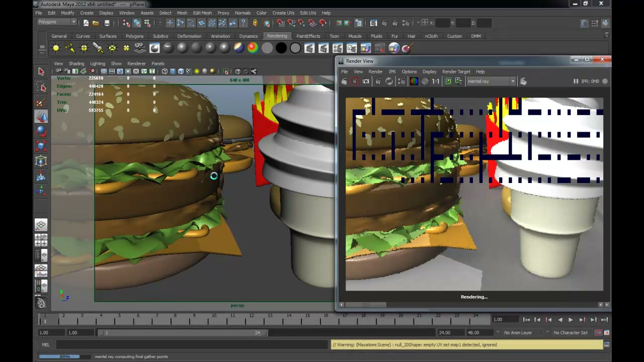Open the Edit Mesh menu

[x=202, y=13]
